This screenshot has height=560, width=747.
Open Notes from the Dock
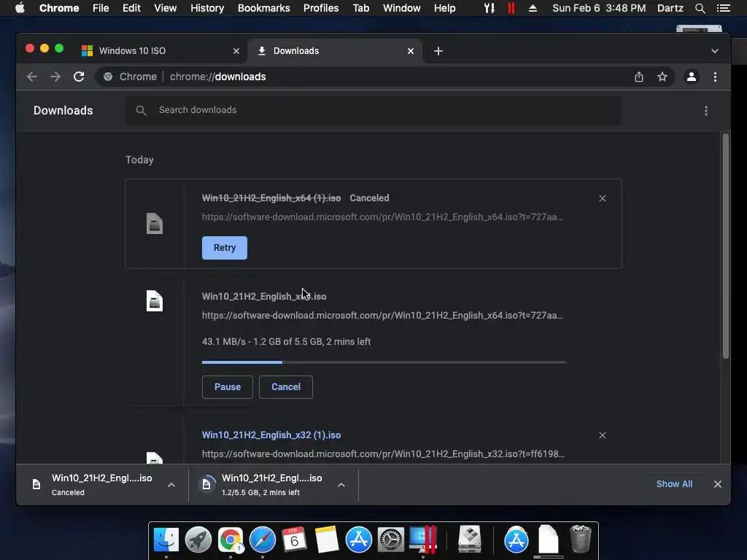(327, 540)
